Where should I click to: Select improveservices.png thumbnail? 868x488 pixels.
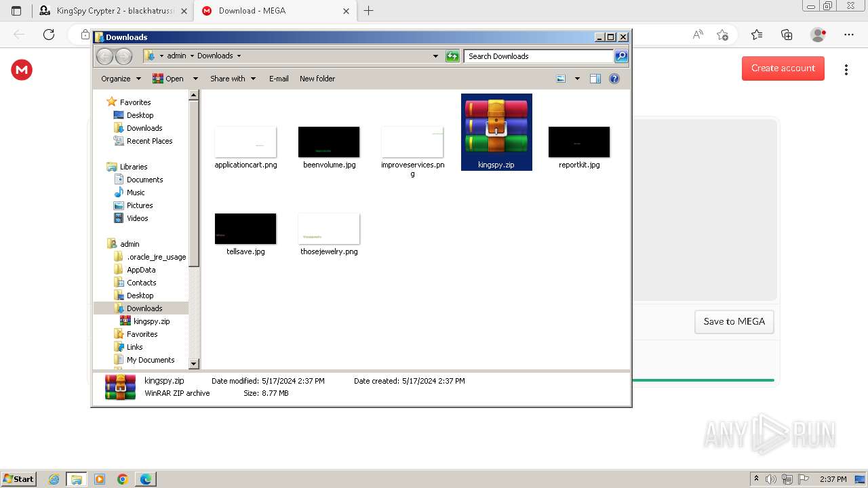(412, 142)
